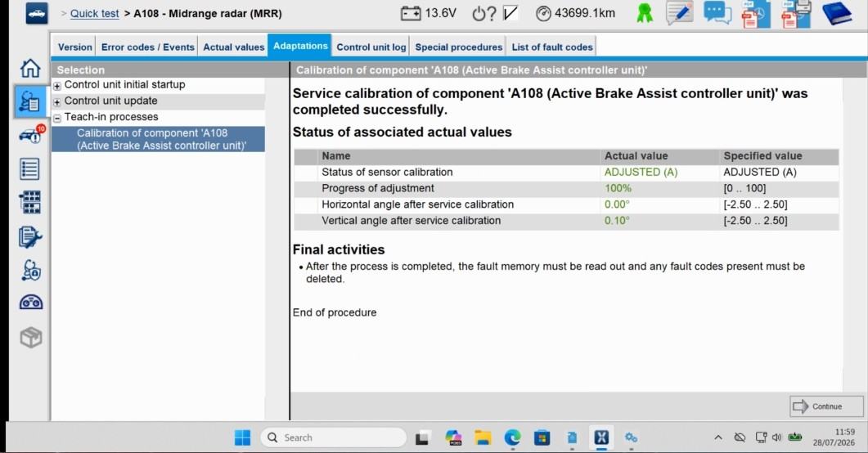The width and height of the screenshot is (868, 453).
Task: Click the 'Status of sensor calibration' row name
Action: point(387,172)
